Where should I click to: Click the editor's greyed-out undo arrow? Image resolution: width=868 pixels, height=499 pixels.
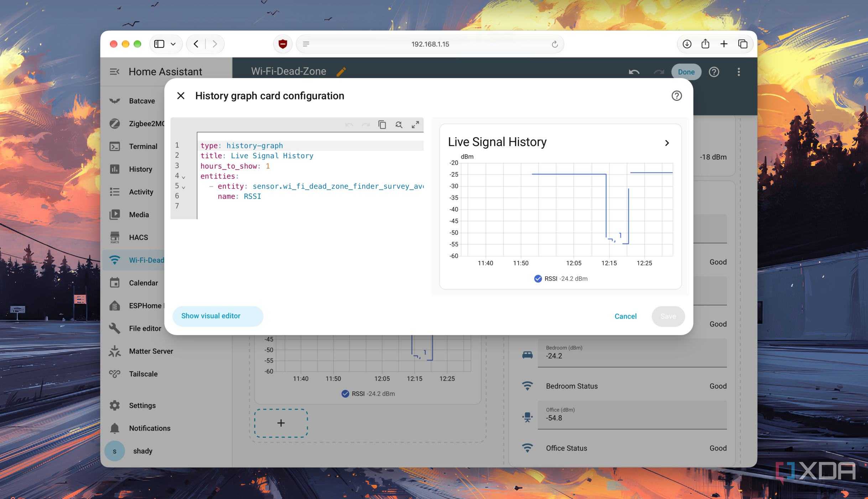[x=349, y=124]
